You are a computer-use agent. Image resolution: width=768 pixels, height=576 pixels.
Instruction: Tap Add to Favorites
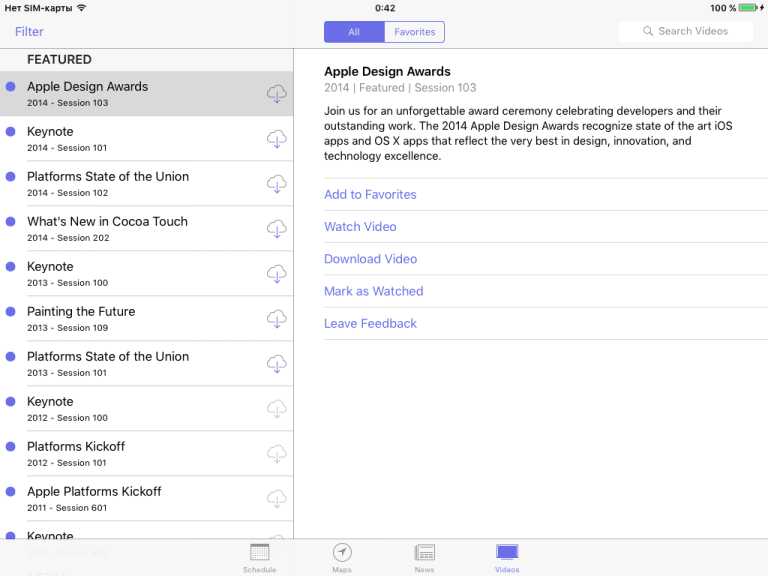pyautogui.click(x=370, y=194)
